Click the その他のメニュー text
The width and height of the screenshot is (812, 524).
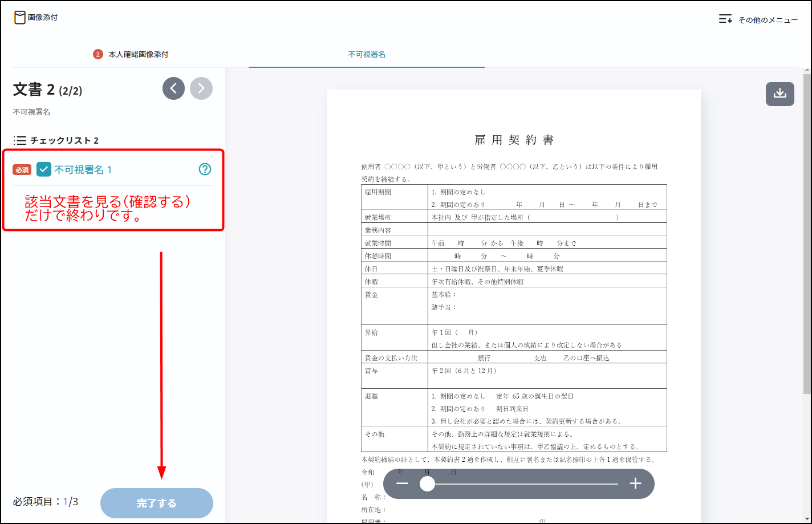pyautogui.click(x=768, y=20)
